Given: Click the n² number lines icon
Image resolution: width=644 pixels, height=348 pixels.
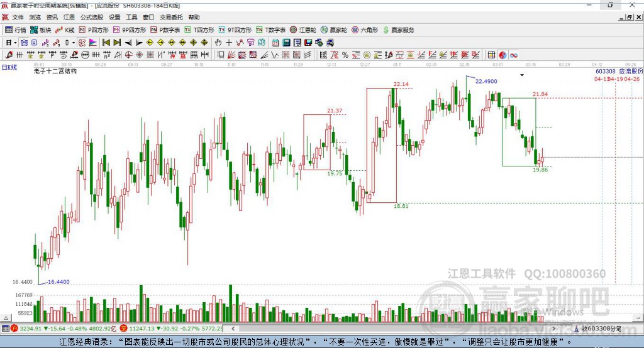Looking at the screenshot, I should pos(107,55).
